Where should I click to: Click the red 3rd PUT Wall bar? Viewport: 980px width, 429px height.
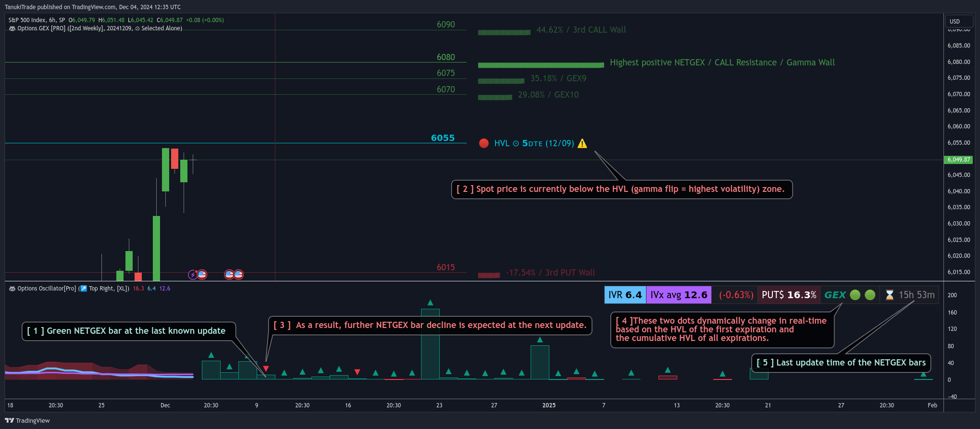489,275
